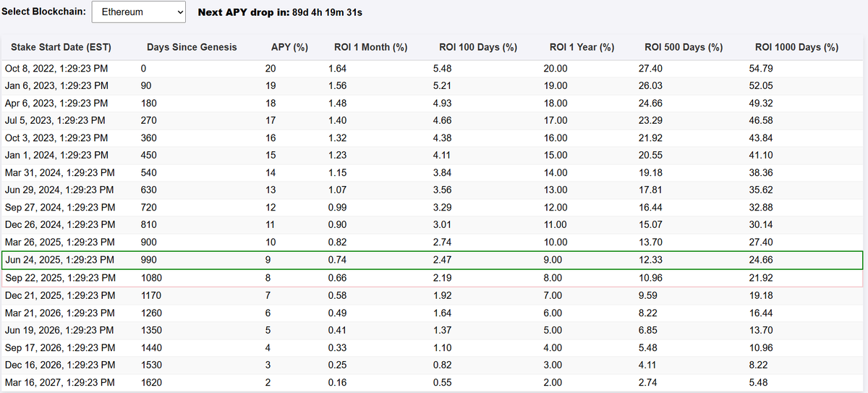The width and height of the screenshot is (868, 393).
Task: Select the Dec 21, 2025 stake date cell
Action: click(x=60, y=295)
